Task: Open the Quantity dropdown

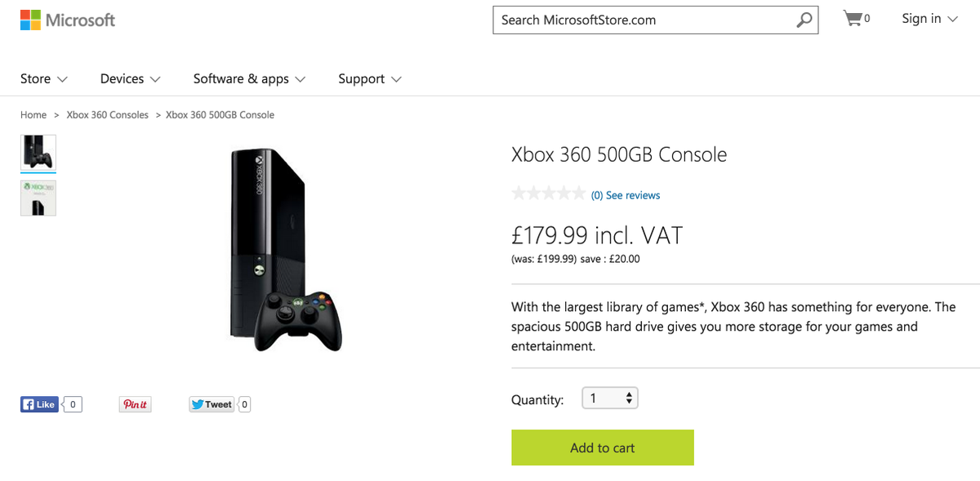Action: pyautogui.click(x=609, y=399)
